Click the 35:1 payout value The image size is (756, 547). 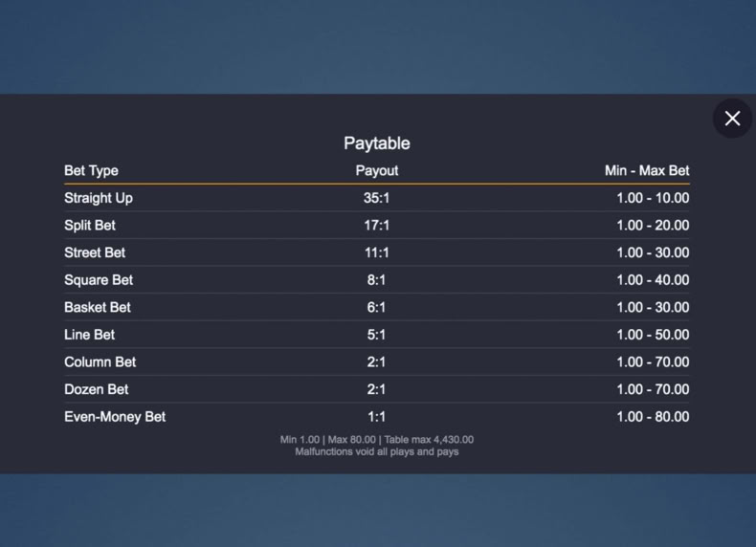point(376,198)
